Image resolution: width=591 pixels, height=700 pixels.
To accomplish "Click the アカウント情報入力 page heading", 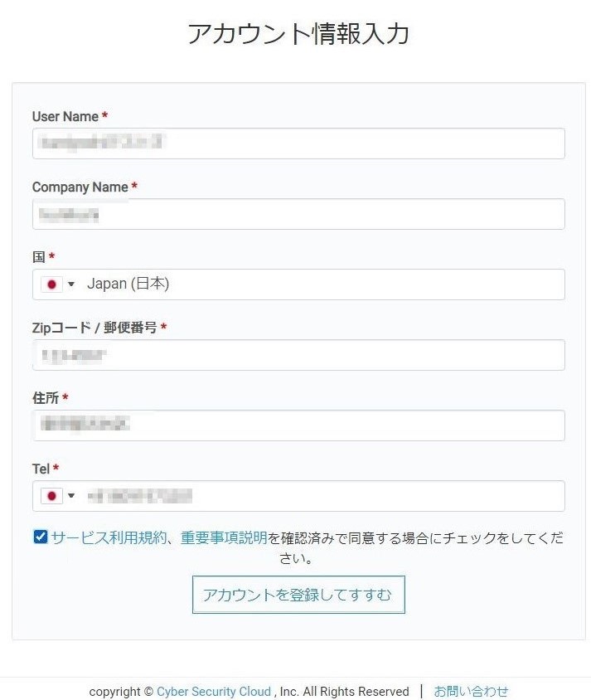I will (298, 34).
